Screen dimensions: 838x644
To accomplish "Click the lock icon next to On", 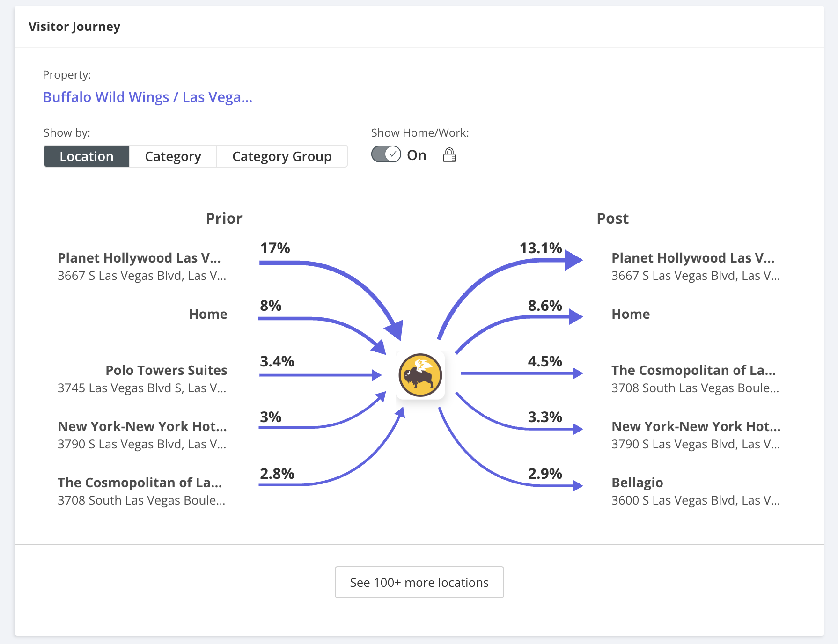I will 449,155.
